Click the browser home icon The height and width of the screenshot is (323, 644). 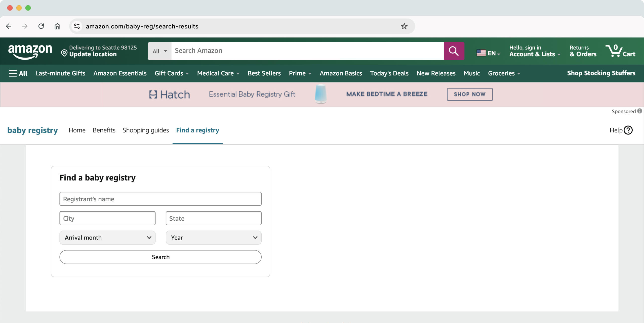[x=57, y=26]
